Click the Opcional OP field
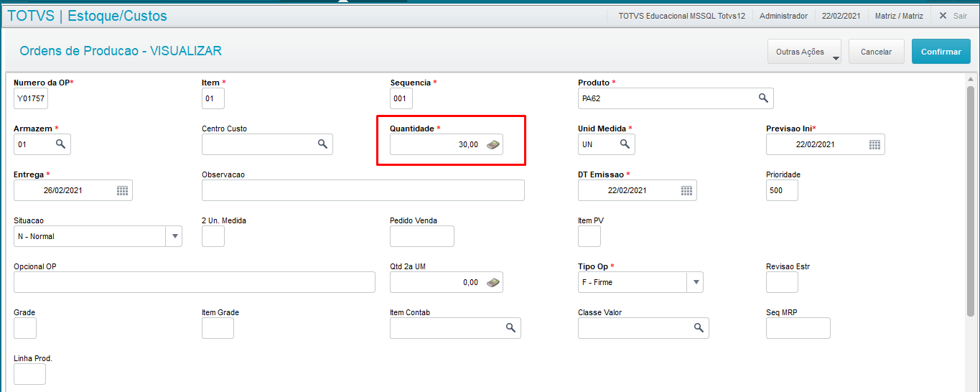The height and width of the screenshot is (392, 980). tap(195, 282)
